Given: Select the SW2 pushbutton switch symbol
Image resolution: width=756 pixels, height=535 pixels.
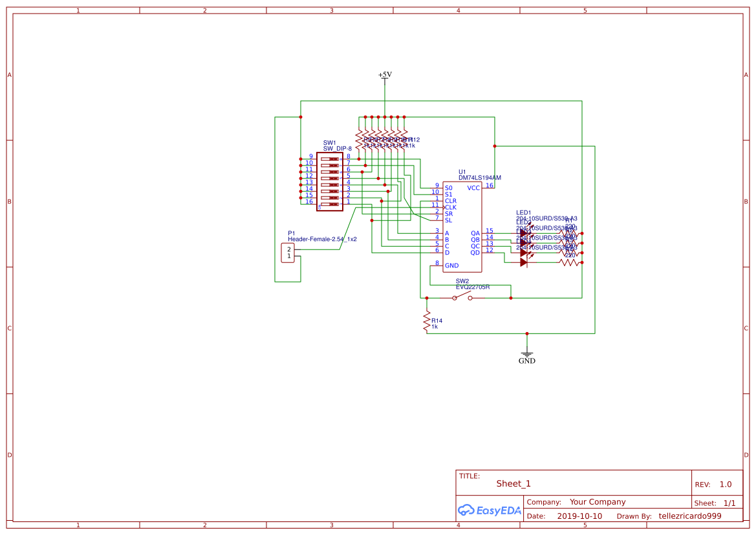Looking at the screenshot, I should point(462,297).
